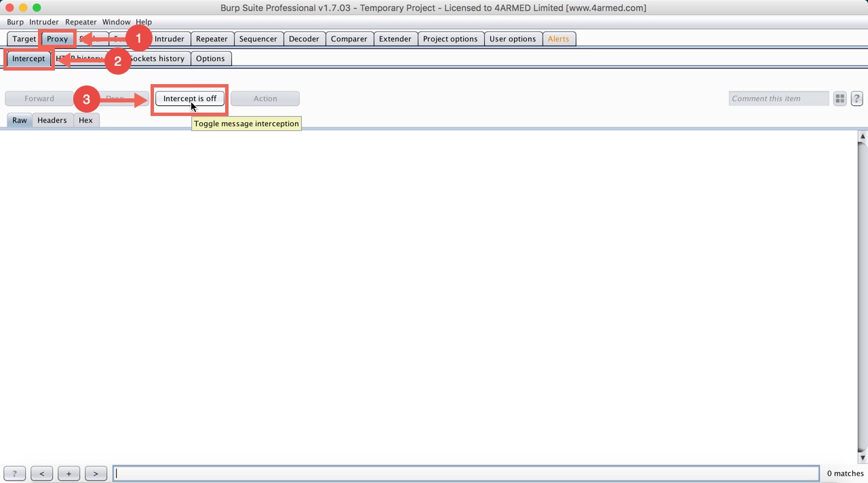Viewport: 868px width, 483px height.
Task: Open the Repeater menu in the menu bar
Action: [81, 22]
